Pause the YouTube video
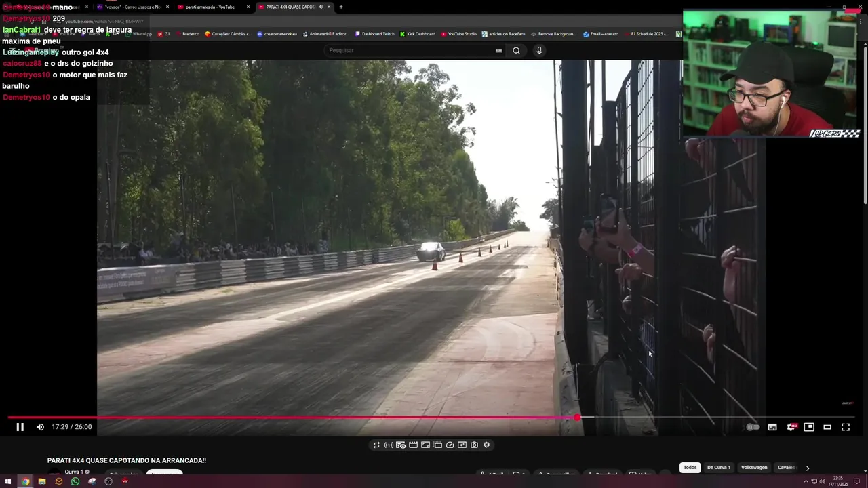 (20, 427)
